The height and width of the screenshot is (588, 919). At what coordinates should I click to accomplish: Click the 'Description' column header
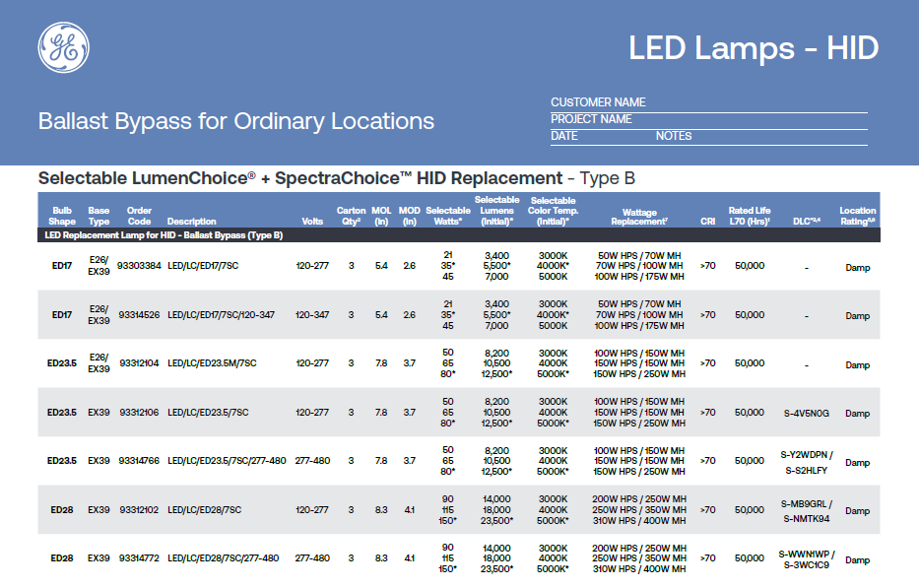(x=192, y=222)
